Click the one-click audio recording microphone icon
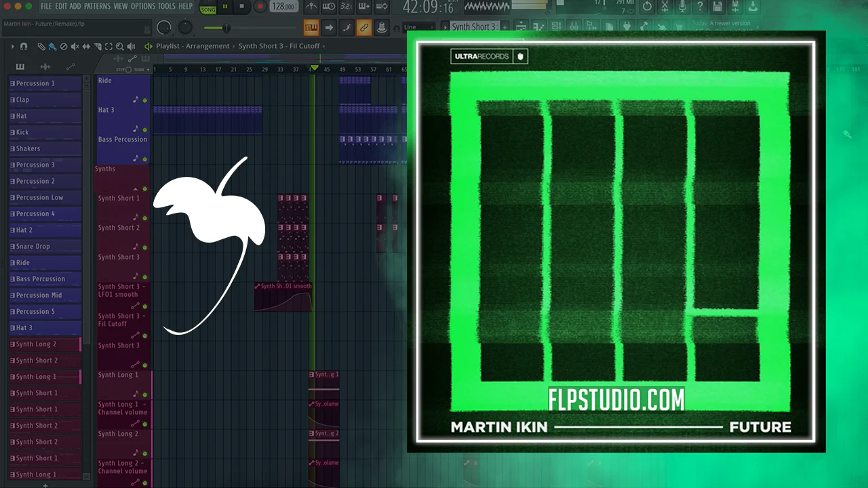 (x=682, y=7)
